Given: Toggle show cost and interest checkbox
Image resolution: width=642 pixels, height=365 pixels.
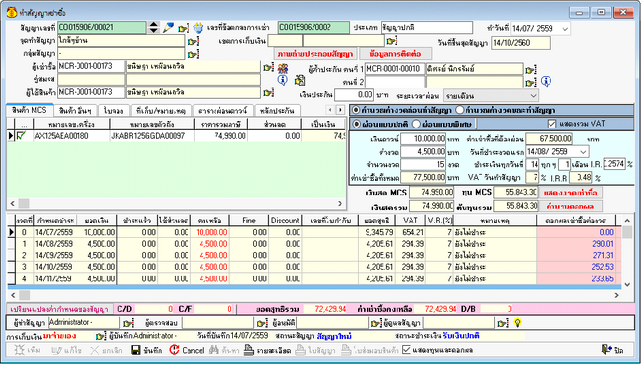Looking at the screenshot, I should (x=406, y=350).
